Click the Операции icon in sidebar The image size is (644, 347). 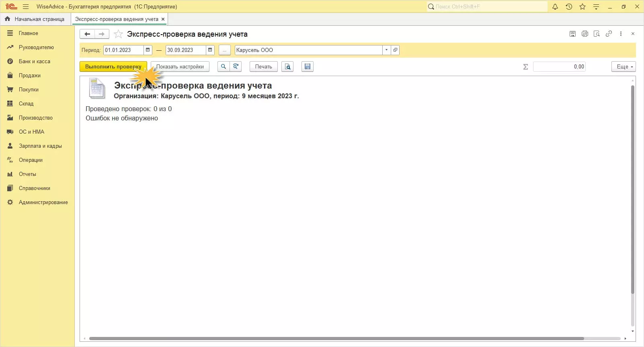click(10, 160)
